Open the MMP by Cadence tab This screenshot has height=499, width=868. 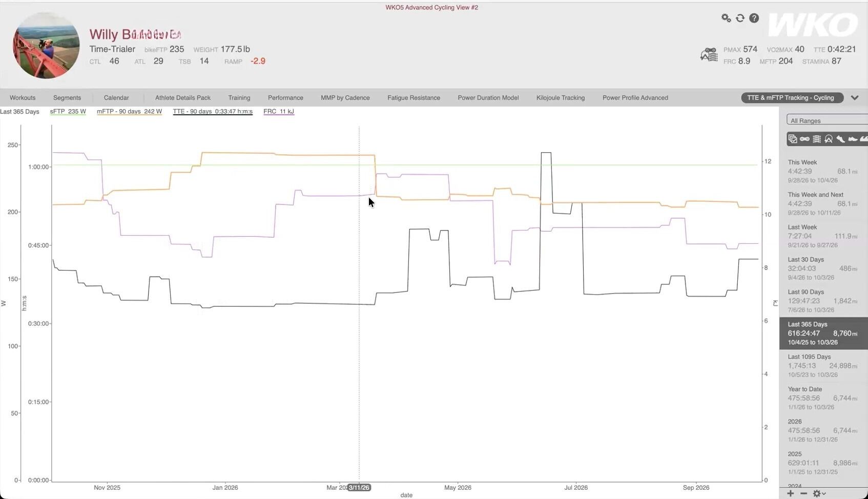tap(345, 98)
